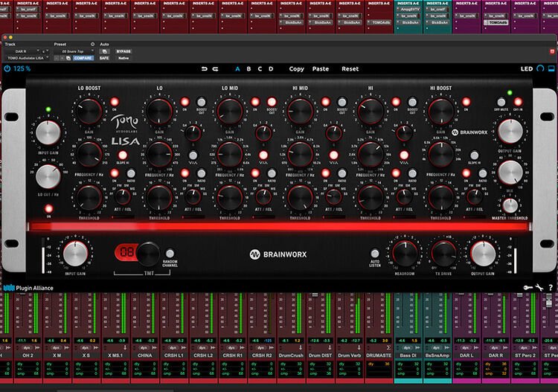Open the license key icon in Plugin Alliance bar
Image resolution: width=558 pixels, height=392 pixels.
click(x=527, y=287)
